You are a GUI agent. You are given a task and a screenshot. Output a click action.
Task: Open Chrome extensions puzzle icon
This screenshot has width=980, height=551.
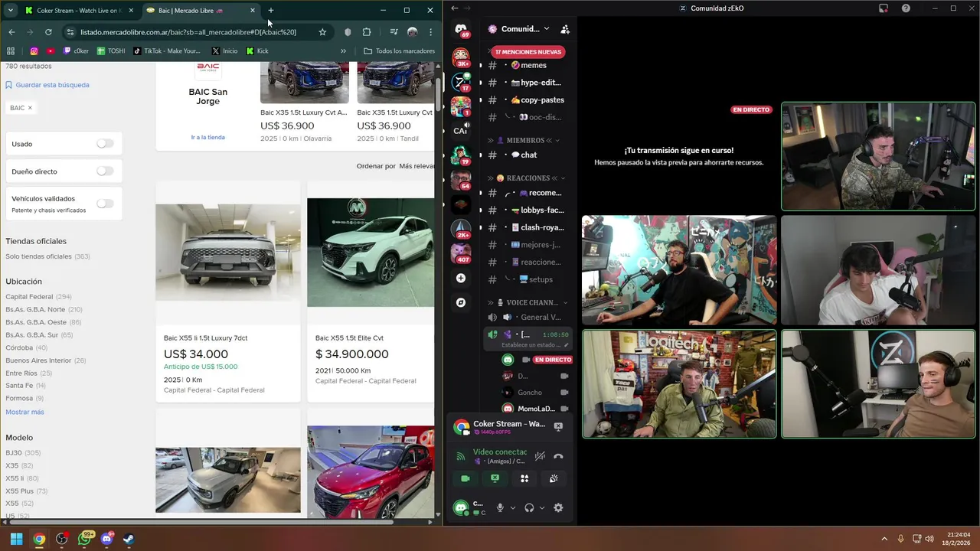[367, 32]
